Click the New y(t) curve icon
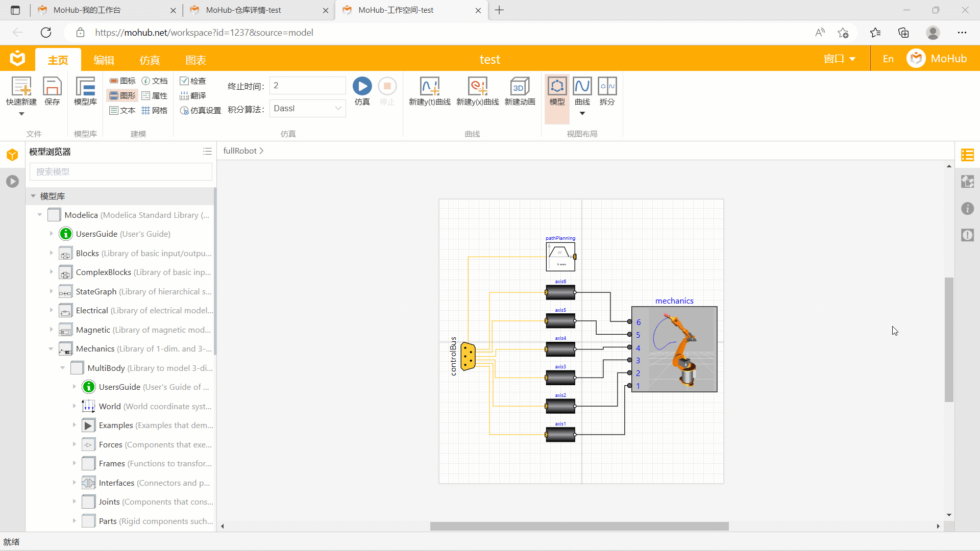 [429, 86]
